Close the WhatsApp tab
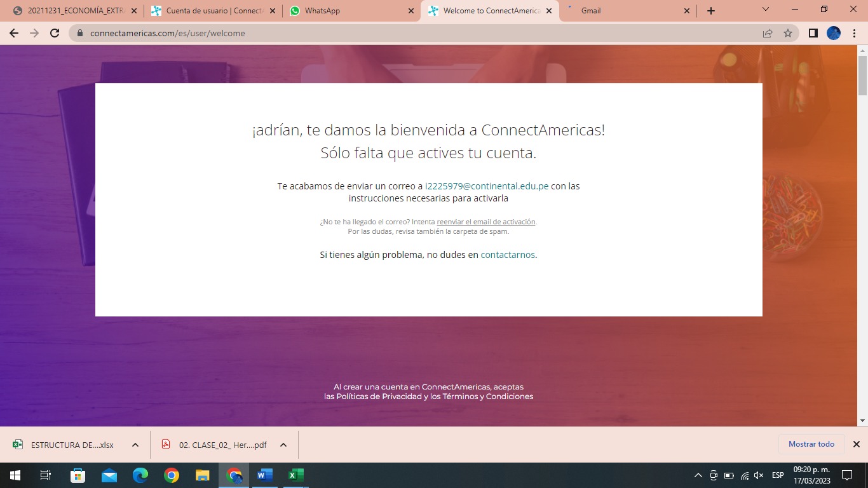The image size is (868, 488). click(410, 11)
